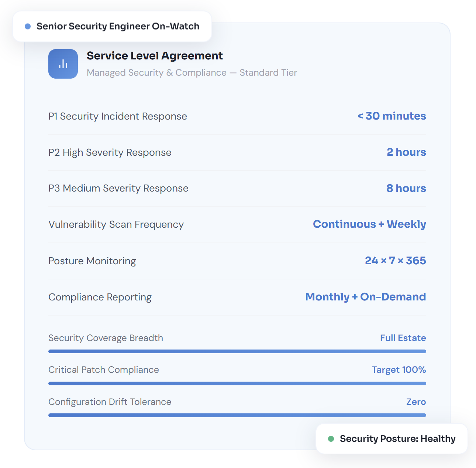The width and height of the screenshot is (476, 468).
Task: Click the Critical Patch Compliance progress bar
Action: pyautogui.click(x=237, y=383)
